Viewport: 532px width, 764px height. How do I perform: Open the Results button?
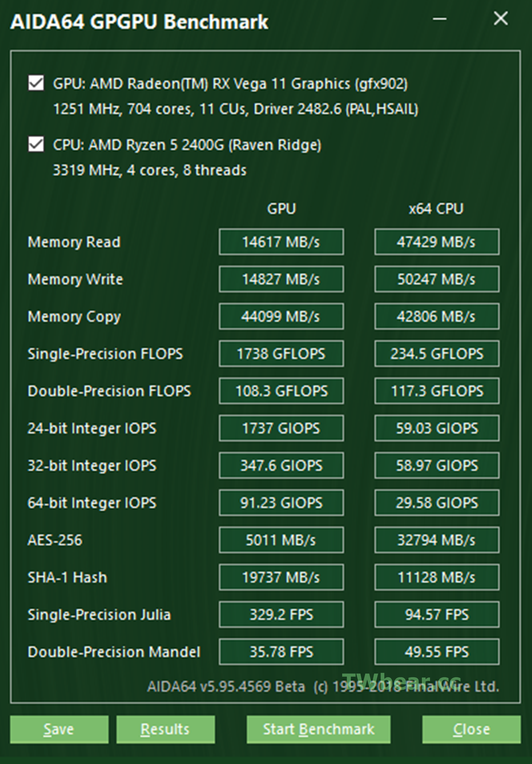[166, 729]
